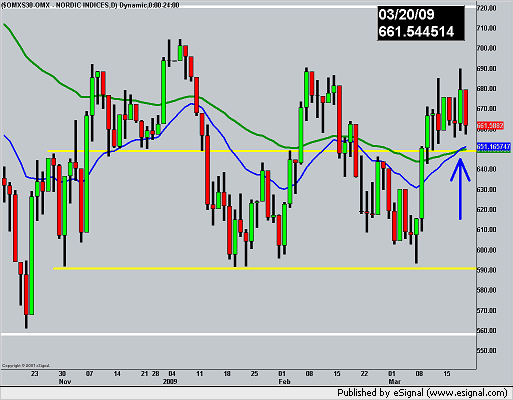
Task: Click the Nov month label
Action: (65, 381)
